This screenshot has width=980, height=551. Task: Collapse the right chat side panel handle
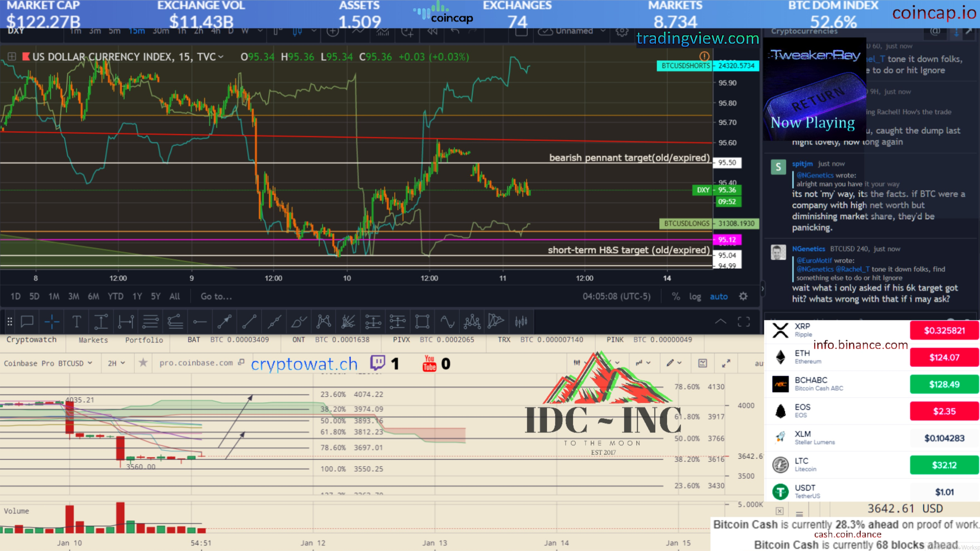pyautogui.click(x=762, y=289)
